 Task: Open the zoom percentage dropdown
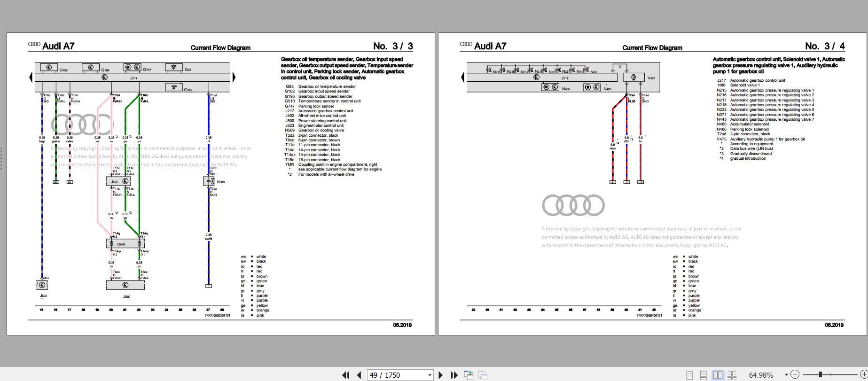pos(786,375)
